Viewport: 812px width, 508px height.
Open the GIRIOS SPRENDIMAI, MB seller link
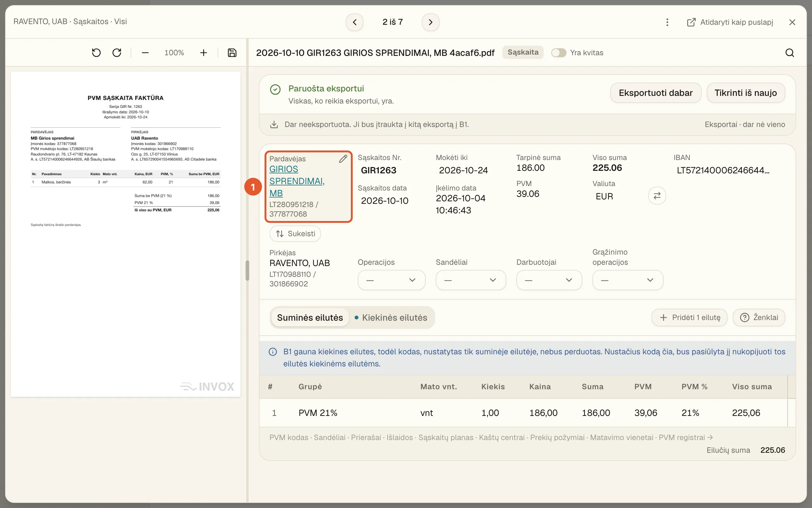click(297, 181)
